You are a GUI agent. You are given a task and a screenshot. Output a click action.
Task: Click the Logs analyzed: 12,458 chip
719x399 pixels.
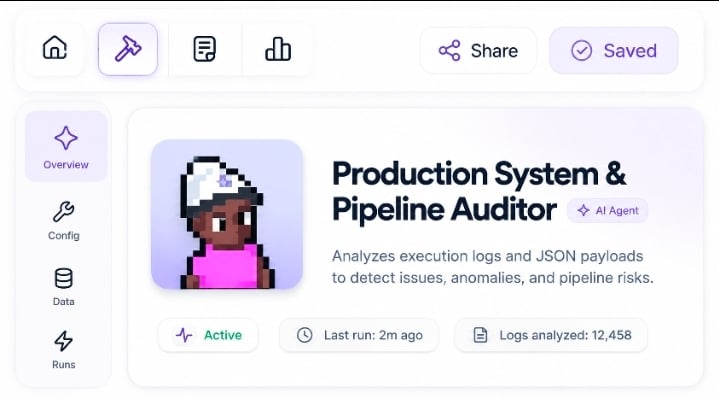pyautogui.click(x=551, y=335)
